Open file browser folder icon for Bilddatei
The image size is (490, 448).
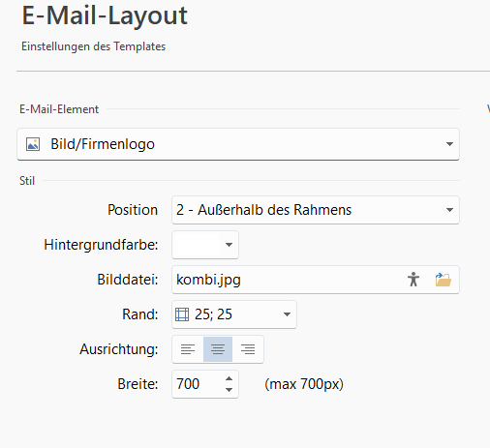pos(443,280)
